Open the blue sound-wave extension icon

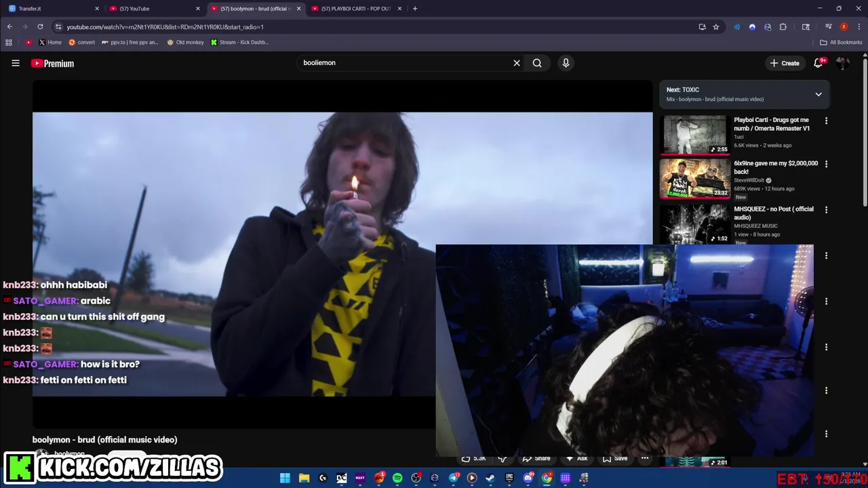[x=737, y=27]
